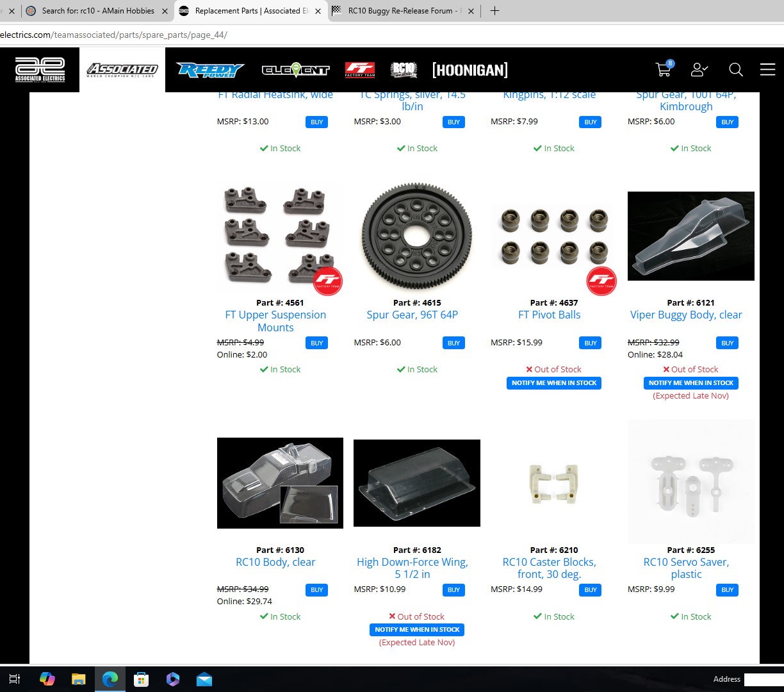Select the Team Associated brand logo
This screenshot has width=784, height=692.
[x=122, y=70]
